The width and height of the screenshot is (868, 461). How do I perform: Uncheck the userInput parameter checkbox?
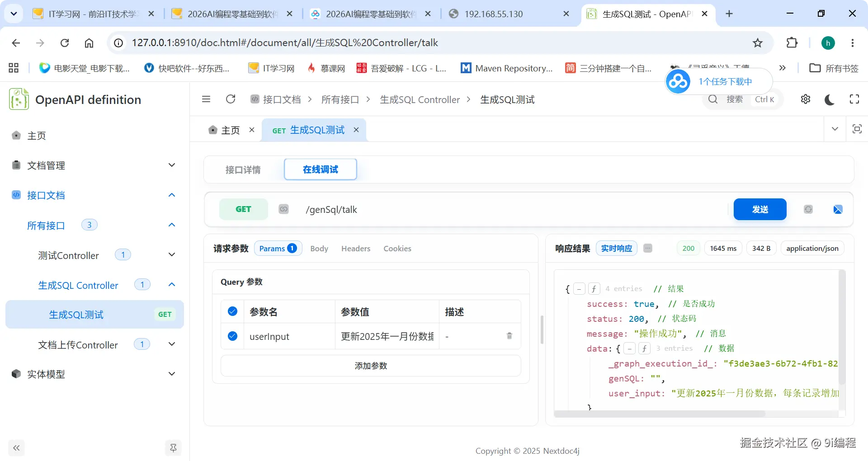tap(232, 336)
